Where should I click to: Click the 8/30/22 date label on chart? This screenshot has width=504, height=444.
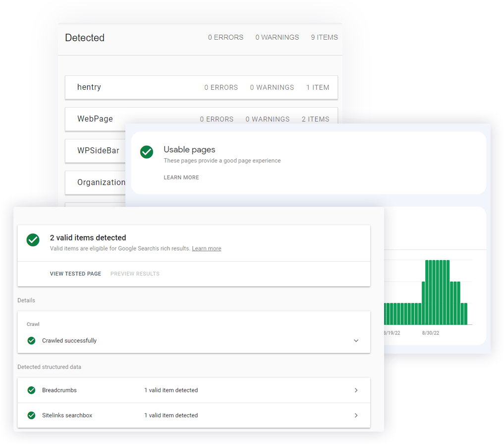(430, 333)
